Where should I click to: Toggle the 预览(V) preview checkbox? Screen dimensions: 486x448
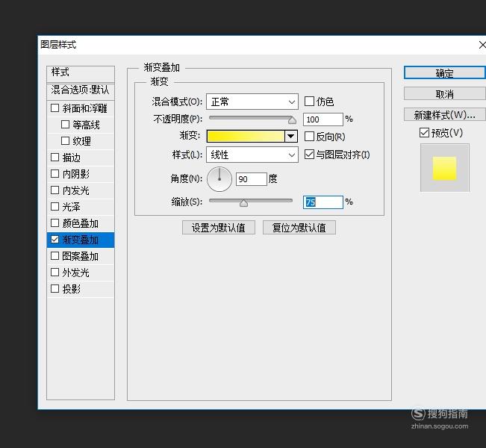point(424,133)
